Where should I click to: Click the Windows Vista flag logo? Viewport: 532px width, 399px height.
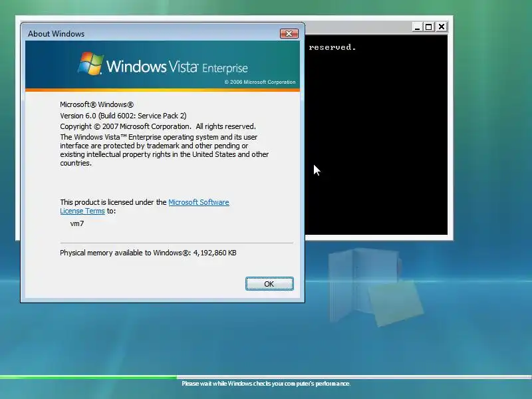(x=90, y=63)
